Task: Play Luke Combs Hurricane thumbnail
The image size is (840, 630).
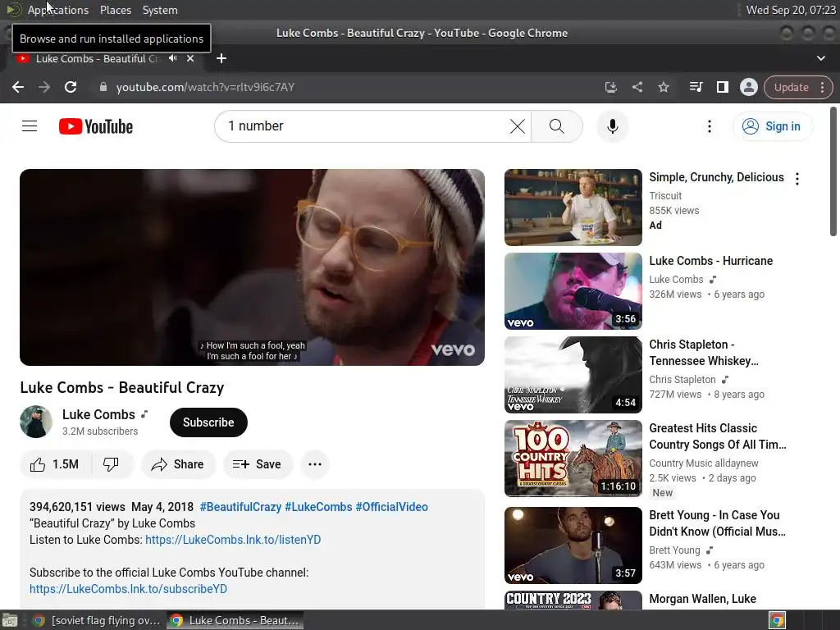Action: click(573, 291)
